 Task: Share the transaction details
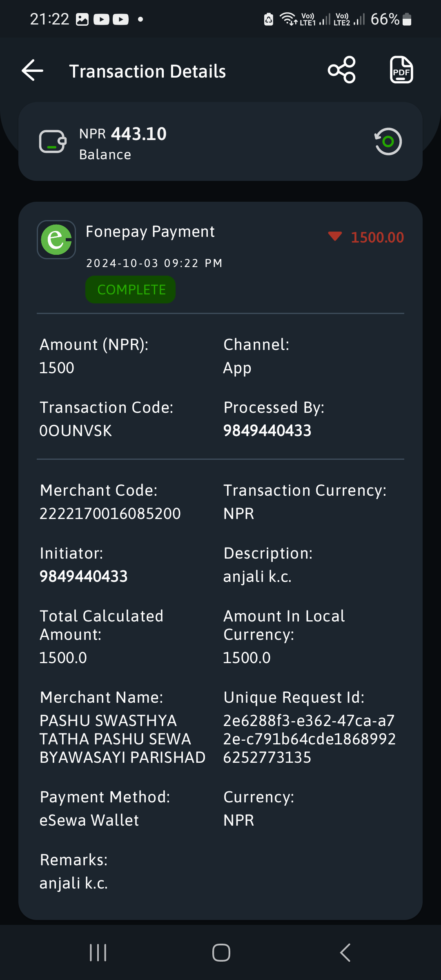[342, 70]
